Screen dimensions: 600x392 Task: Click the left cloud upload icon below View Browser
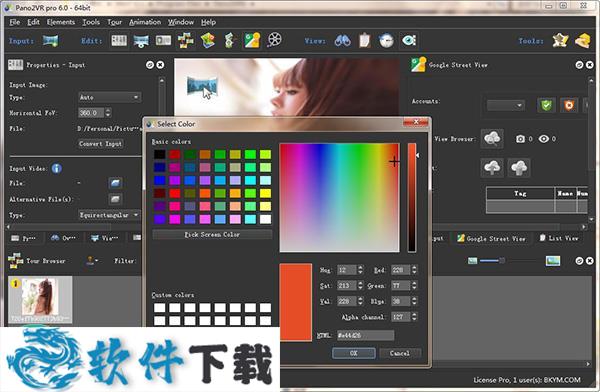click(x=492, y=168)
